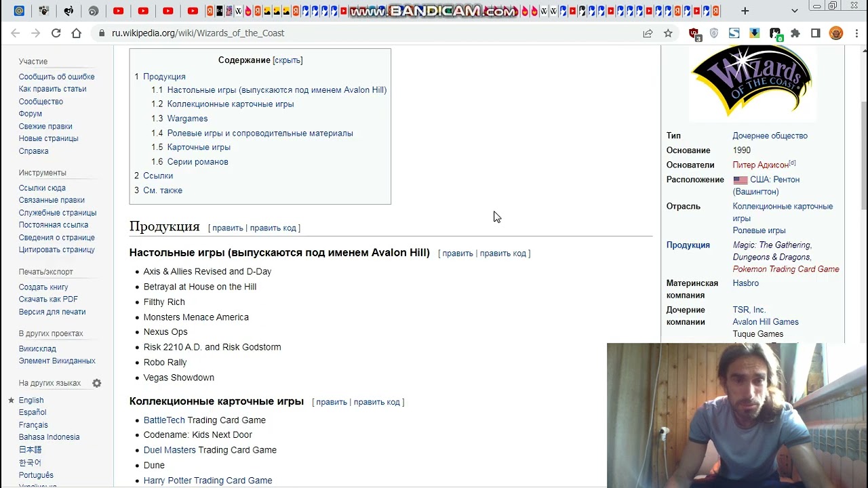Viewport: 868px width, 488px height.
Task: Switch to the fourth YouTube tab
Action: pyautogui.click(x=193, y=11)
